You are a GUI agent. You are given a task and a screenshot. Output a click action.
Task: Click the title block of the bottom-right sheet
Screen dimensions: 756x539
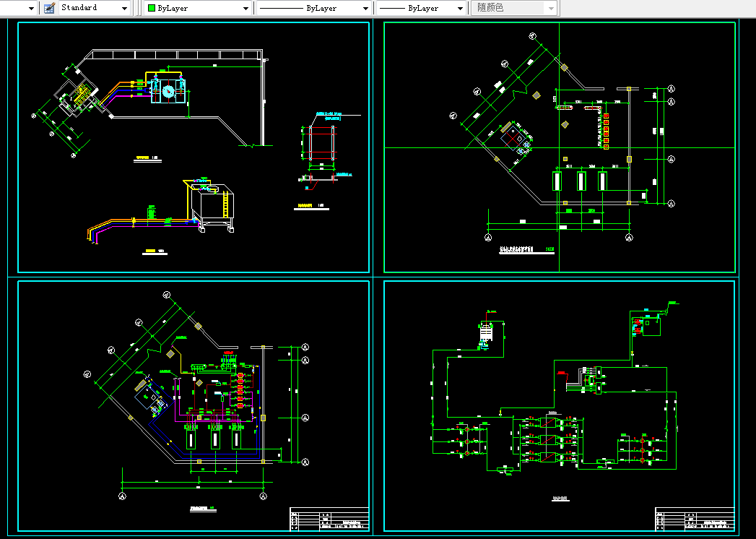pos(695,519)
